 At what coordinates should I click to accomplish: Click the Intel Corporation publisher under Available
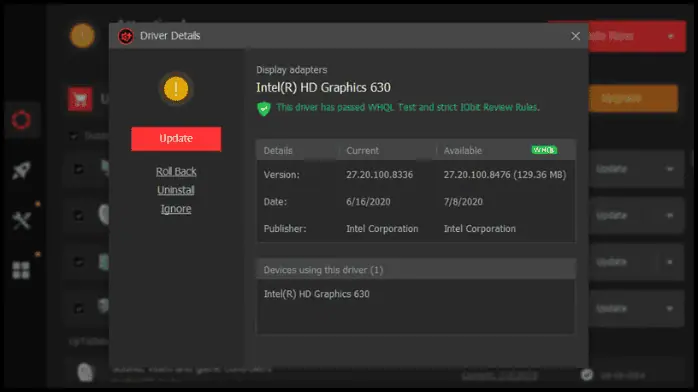coord(479,229)
